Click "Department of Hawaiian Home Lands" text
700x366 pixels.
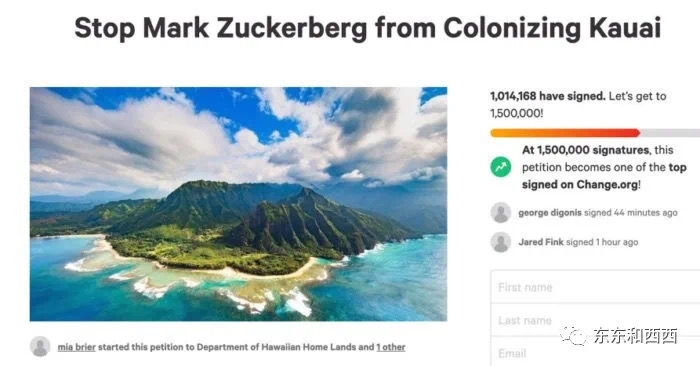276,347
